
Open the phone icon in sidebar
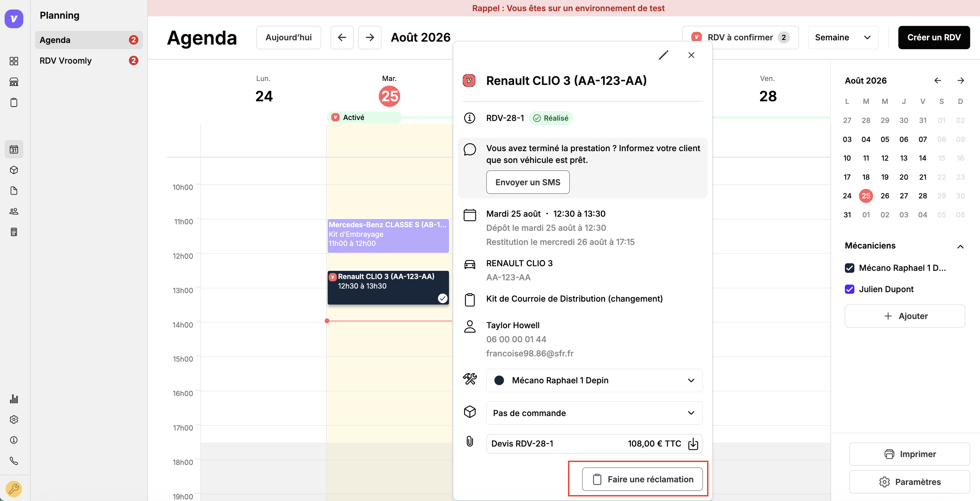[14, 461]
